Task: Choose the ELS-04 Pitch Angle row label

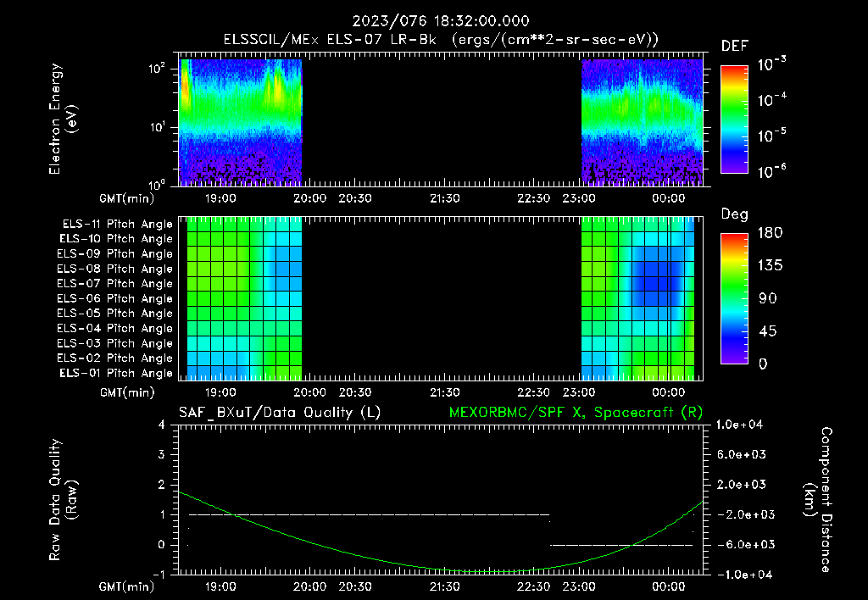Action: [x=115, y=328]
